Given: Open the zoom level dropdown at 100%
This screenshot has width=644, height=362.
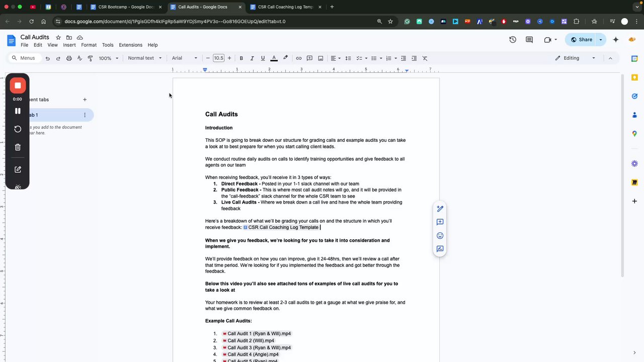Looking at the screenshot, I should tap(109, 58).
